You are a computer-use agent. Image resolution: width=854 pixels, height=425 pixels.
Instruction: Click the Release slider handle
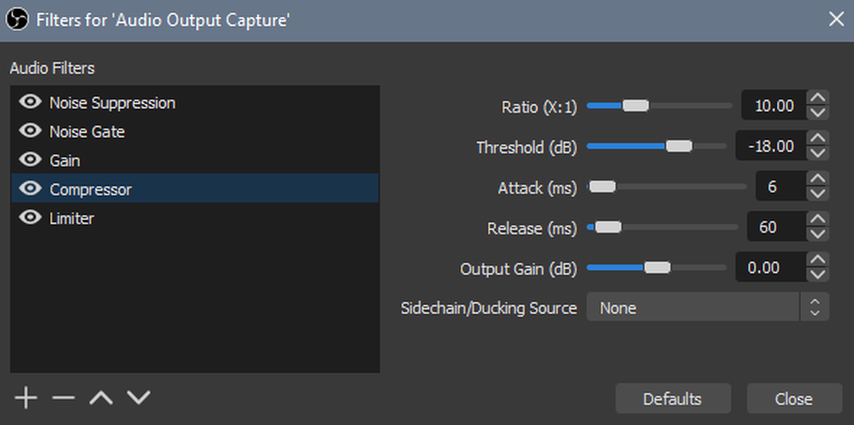[x=608, y=227]
